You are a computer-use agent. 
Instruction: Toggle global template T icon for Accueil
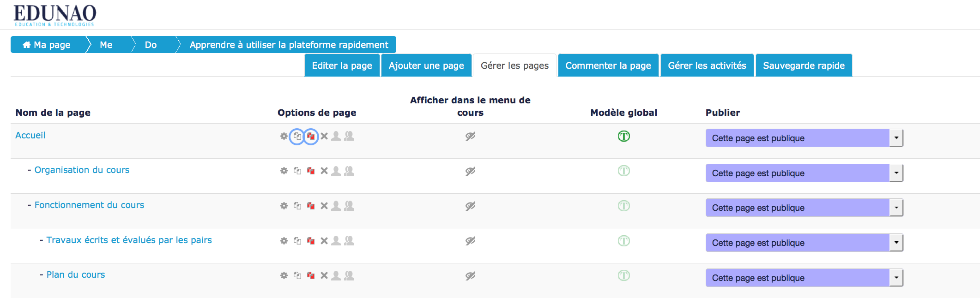623,136
